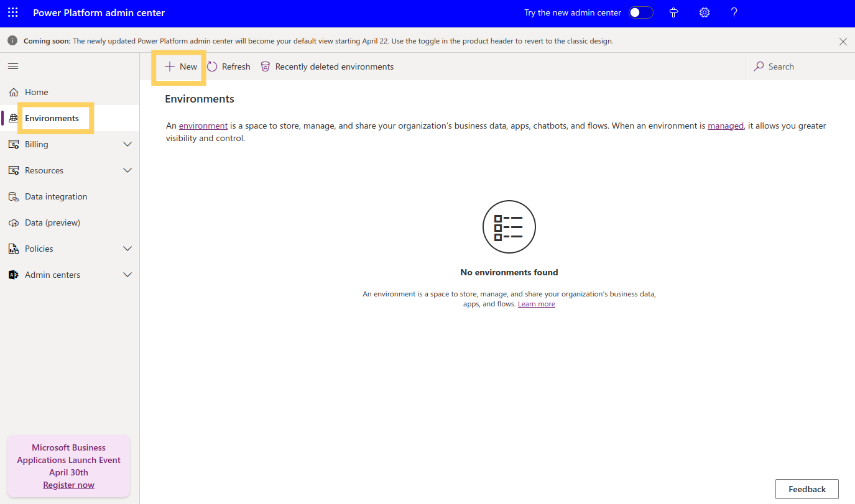Click Register now link
Image resolution: width=855 pixels, height=504 pixels.
(68, 485)
